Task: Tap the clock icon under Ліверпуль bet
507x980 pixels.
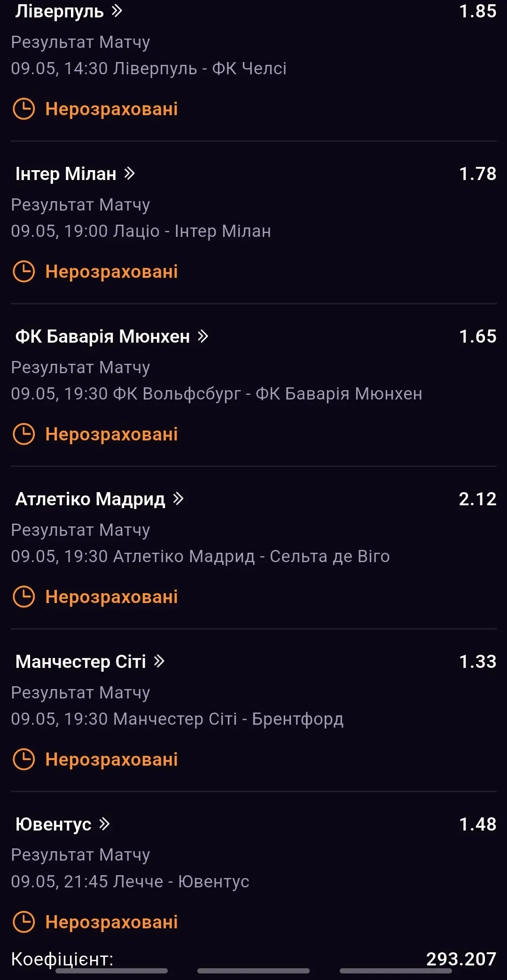Action: [23, 109]
